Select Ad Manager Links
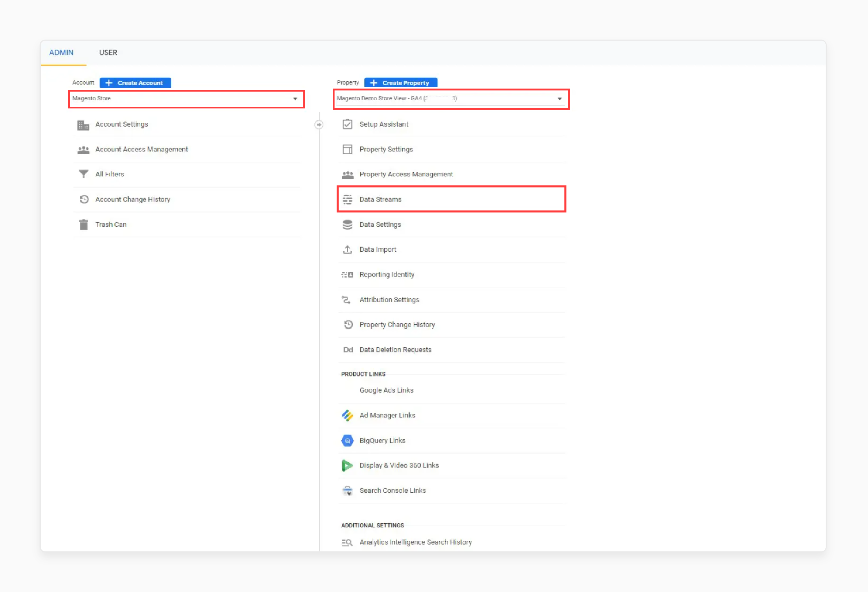This screenshot has height=592, width=868. (387, 415)
